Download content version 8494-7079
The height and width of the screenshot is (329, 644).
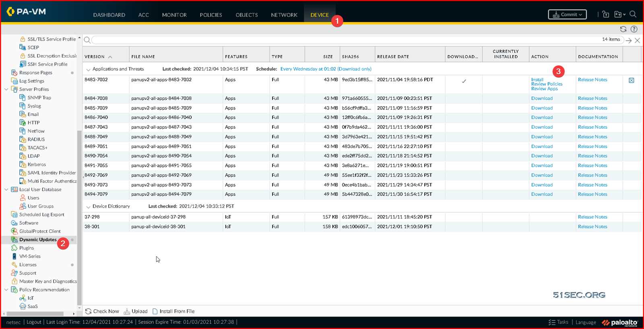[x=542, y=194]
